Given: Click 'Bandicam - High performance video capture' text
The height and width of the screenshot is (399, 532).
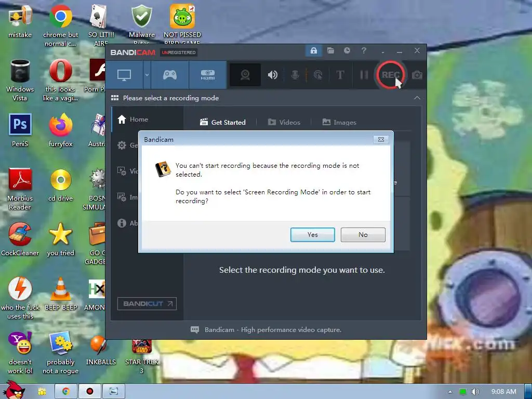Looking at the screenshot, I should [273, 329].
